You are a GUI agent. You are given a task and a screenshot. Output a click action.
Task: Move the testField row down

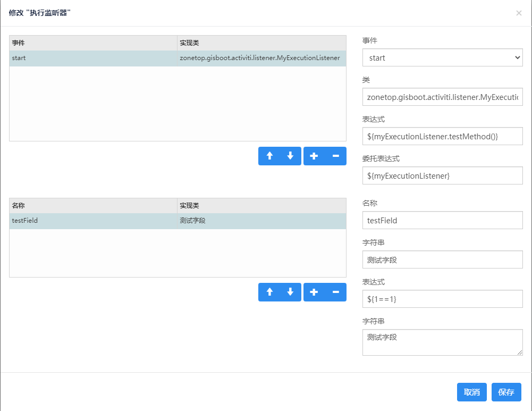290,292
